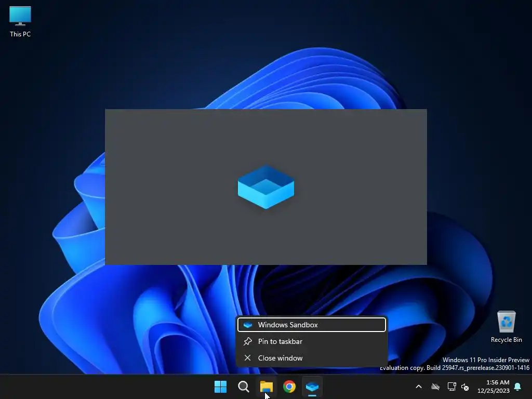
Task: Open taskbar Search
Action: pyautogui.click(x=243, y=387)
